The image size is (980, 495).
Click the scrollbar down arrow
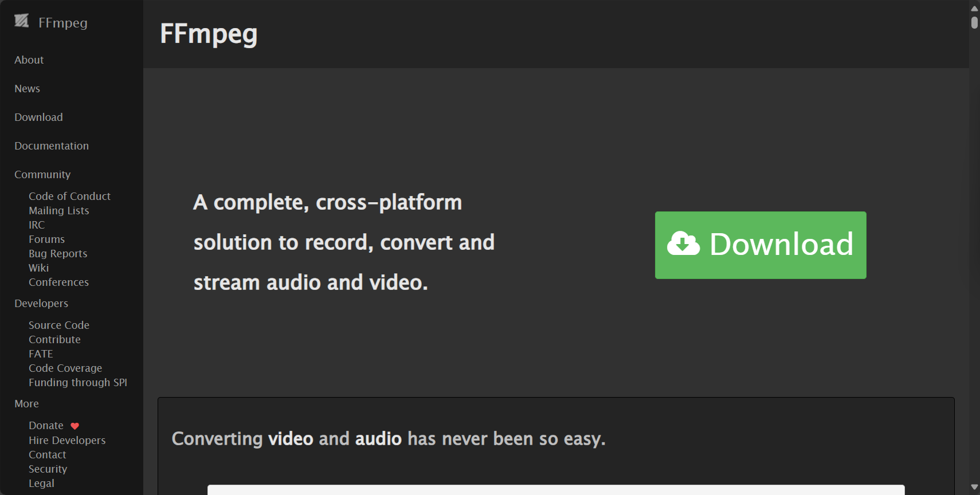click(974, 487)
